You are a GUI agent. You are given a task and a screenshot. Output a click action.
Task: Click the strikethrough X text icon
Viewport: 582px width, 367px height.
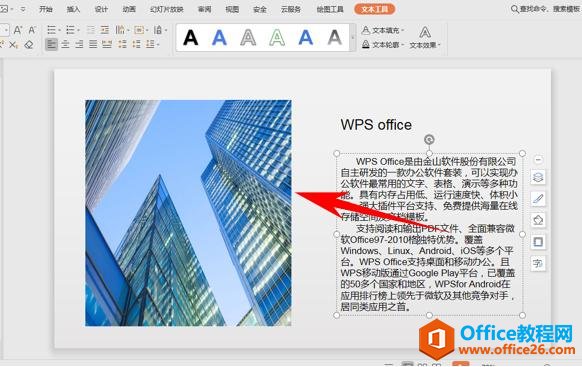(x=13, y=45)
